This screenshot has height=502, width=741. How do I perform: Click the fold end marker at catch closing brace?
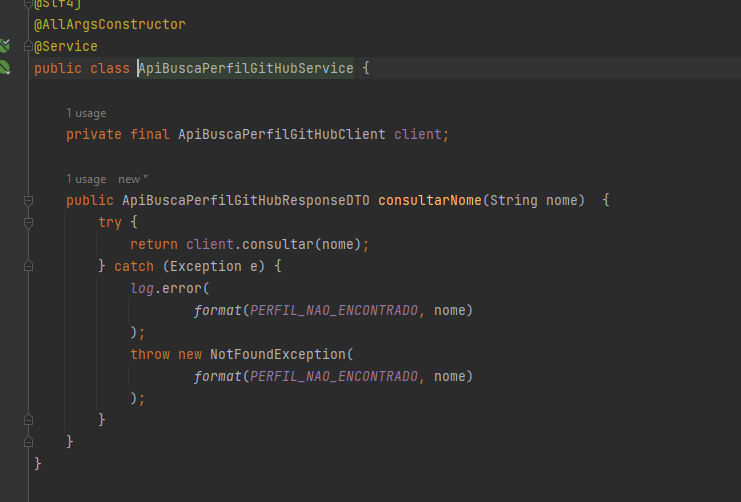tap(28, 420)
